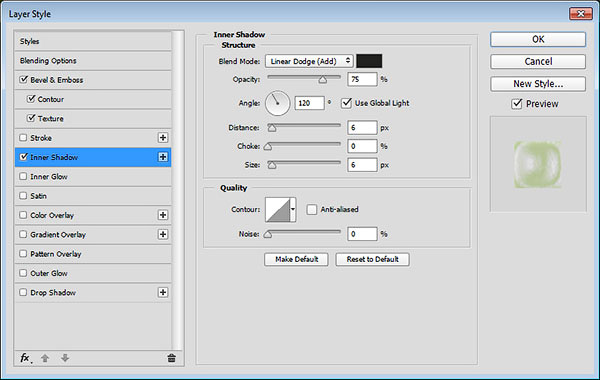Click the Choke value field

coord(362,146)
